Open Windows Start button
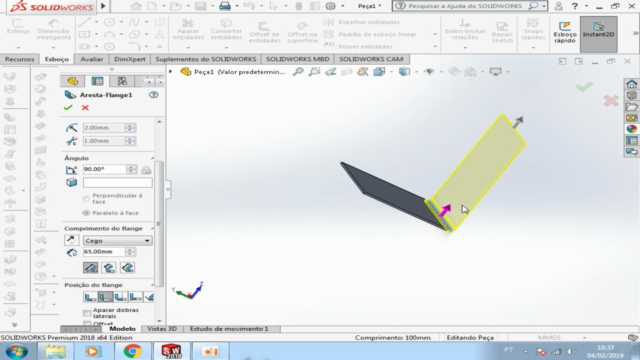 click(x=17, y=351)
